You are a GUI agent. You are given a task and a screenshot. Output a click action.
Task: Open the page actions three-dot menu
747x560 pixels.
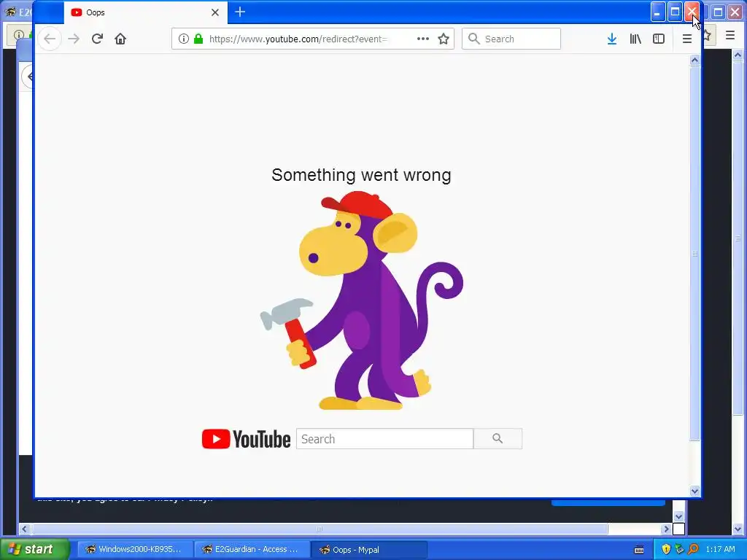click(x=422, y=39)
